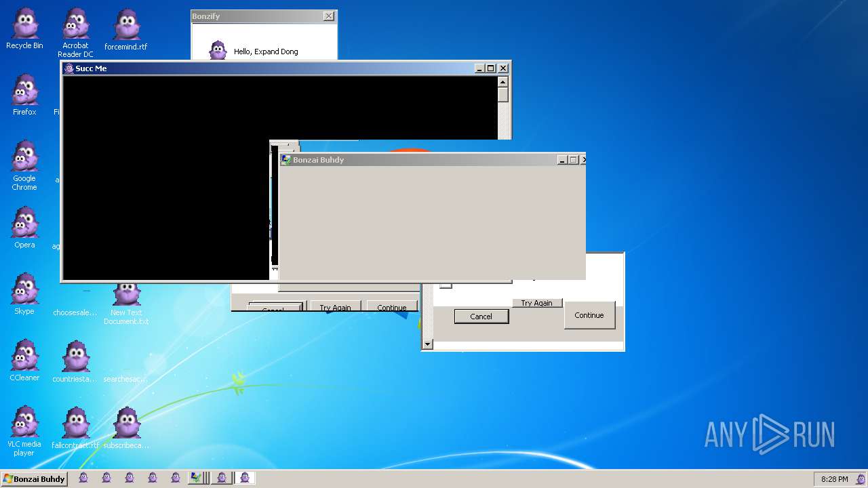The width and height of the screenshot is (868, 488).
Task: Launch Google Chrome from the desktop
Action: pos(24,166)
